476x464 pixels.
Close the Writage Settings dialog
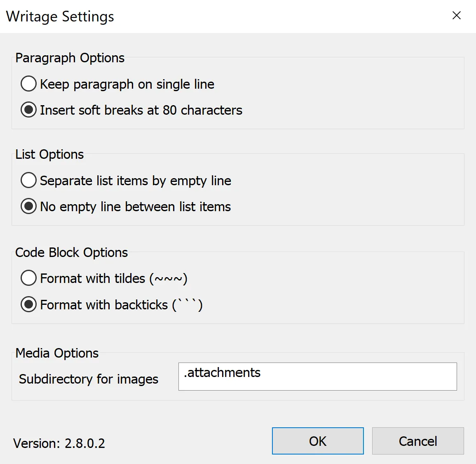(457, 15)
